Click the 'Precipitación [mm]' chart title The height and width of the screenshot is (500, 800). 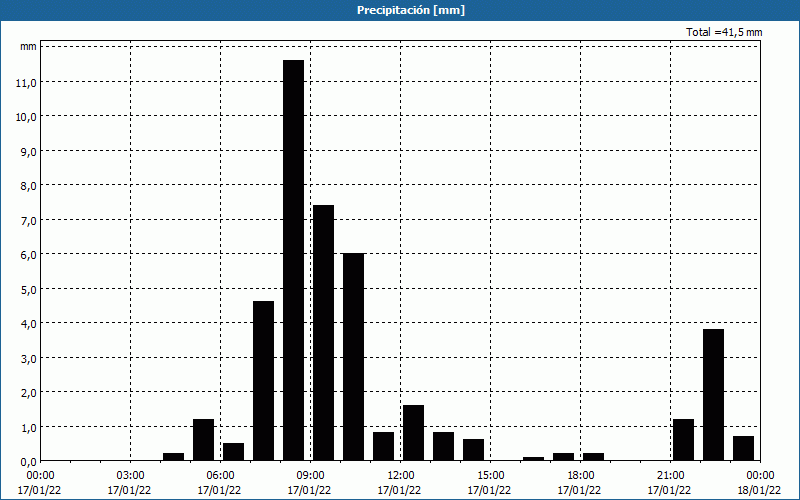[411, 10]
